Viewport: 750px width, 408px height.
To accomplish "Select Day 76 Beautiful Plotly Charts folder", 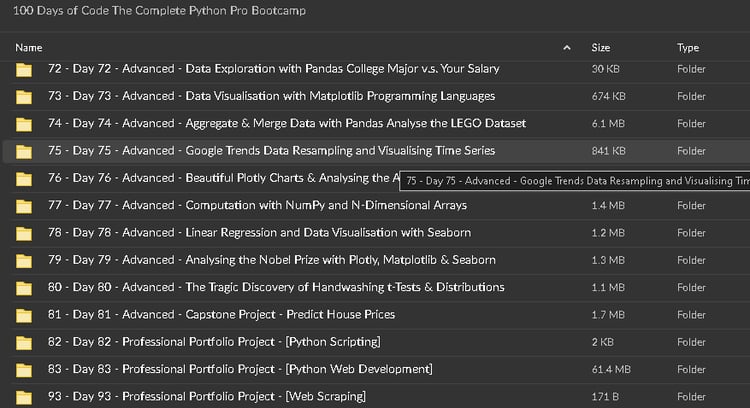I will (x=220, y=178).
